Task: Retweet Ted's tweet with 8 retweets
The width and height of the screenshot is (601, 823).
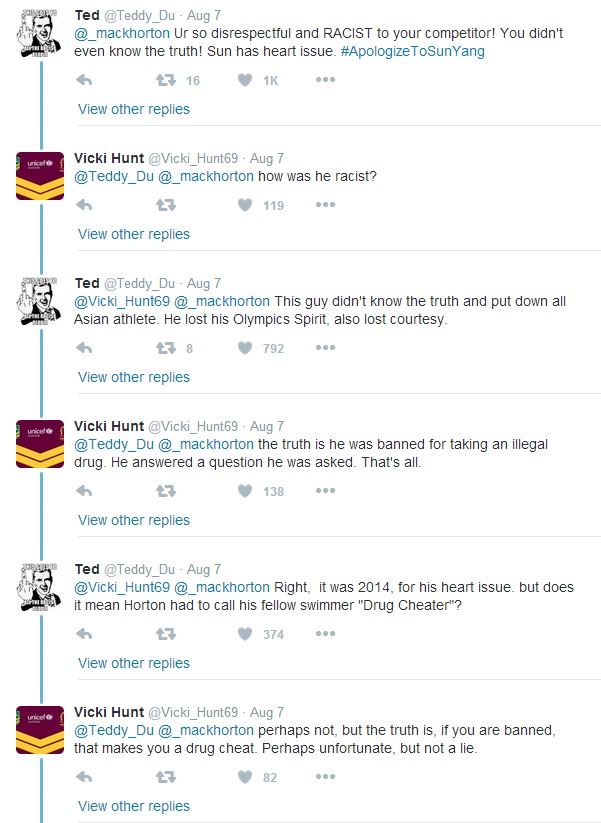Action: pos(166,348)
